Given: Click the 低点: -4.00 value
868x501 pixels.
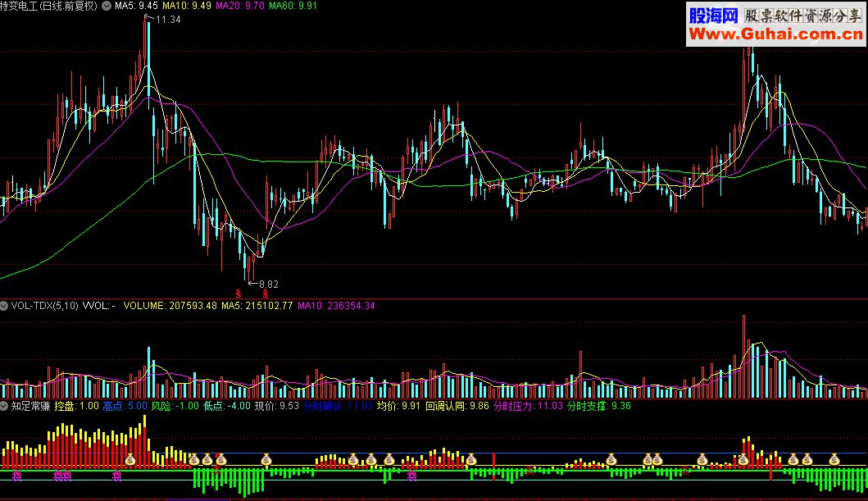Looking at the screenshot, I should (227, 406).
